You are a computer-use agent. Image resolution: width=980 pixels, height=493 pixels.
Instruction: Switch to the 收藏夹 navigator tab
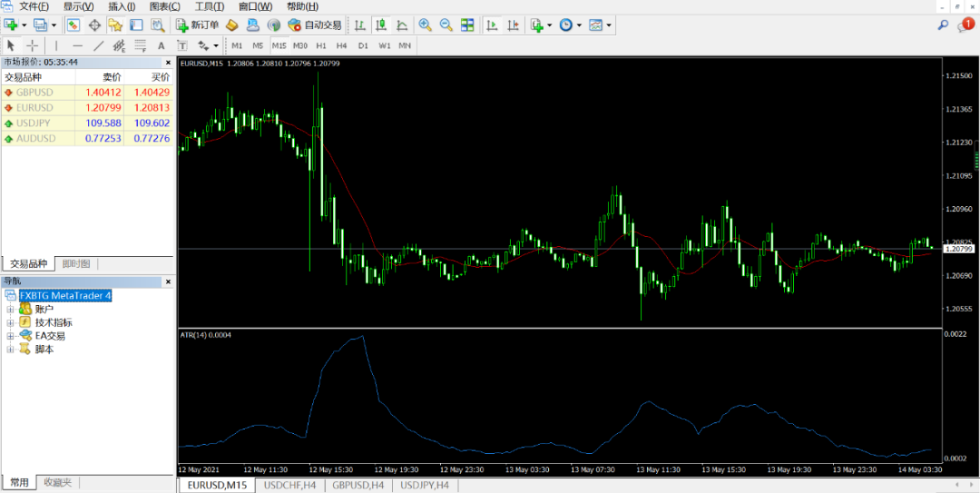(57, 482)
